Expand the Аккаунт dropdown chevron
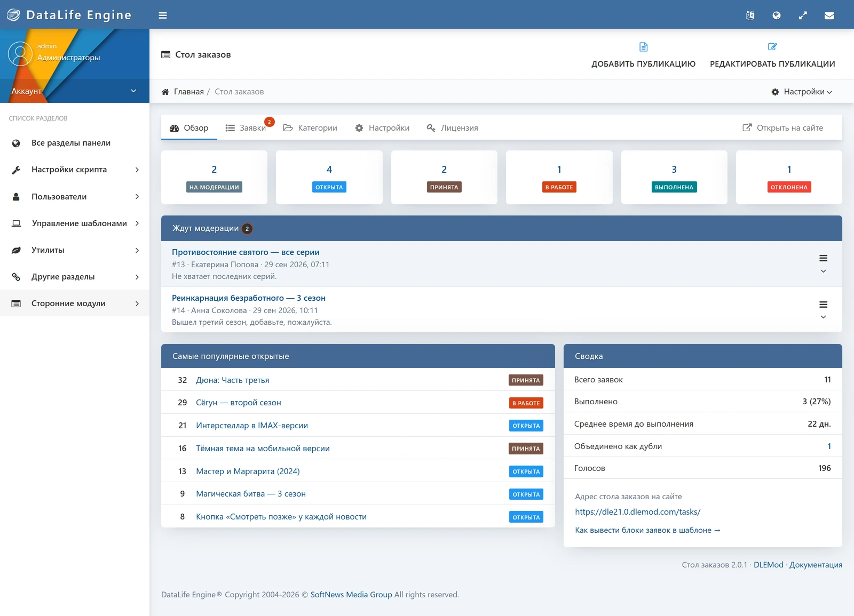Screen dimensions: 854x616 pyautogui.click(x=133, y=91)
